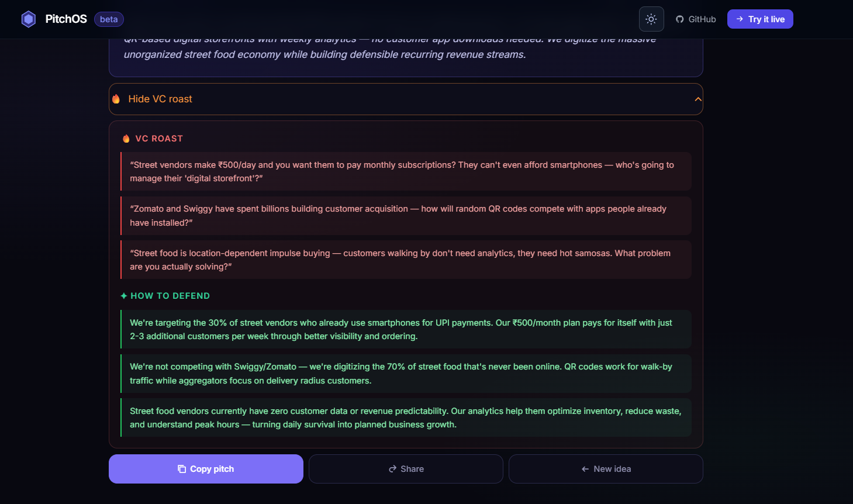Toggle the light/dark theme sun button
Viewport: 853px width, 504px height.
click(x=651, y=19)
